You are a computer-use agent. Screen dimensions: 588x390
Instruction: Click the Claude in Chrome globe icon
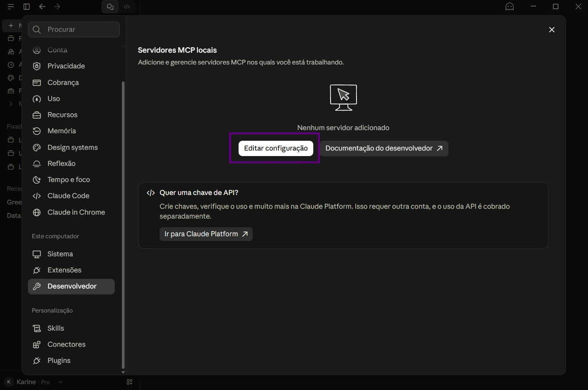[37, 212]
